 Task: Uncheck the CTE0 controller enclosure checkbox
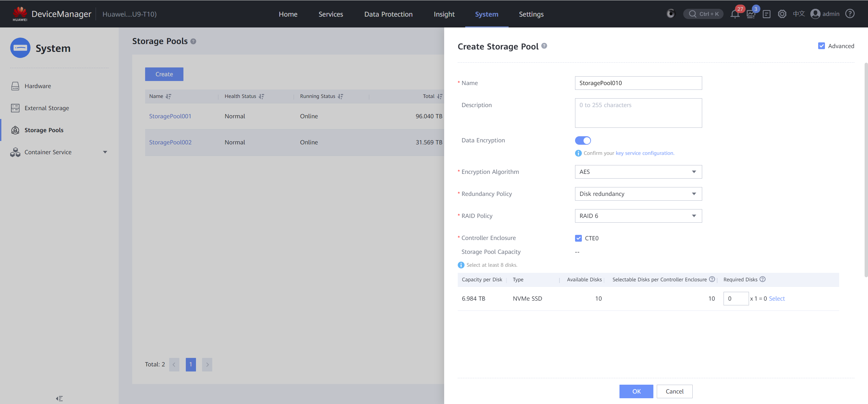point(578,238)
